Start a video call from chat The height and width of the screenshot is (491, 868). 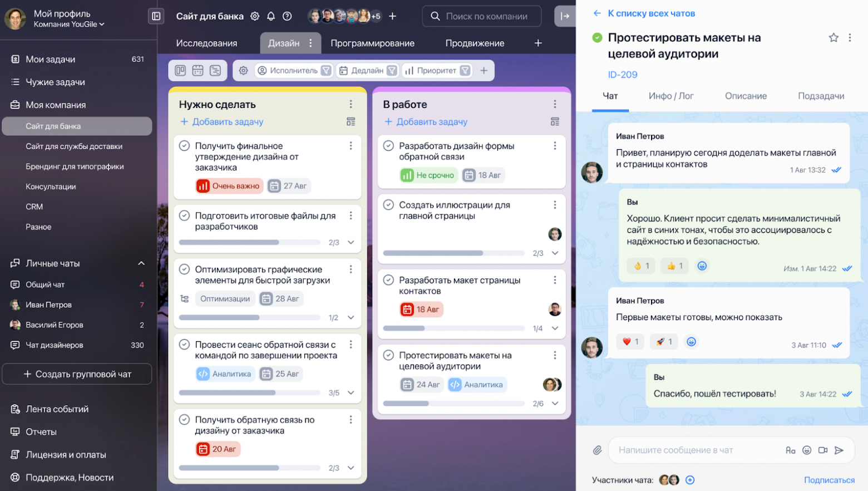823,450
